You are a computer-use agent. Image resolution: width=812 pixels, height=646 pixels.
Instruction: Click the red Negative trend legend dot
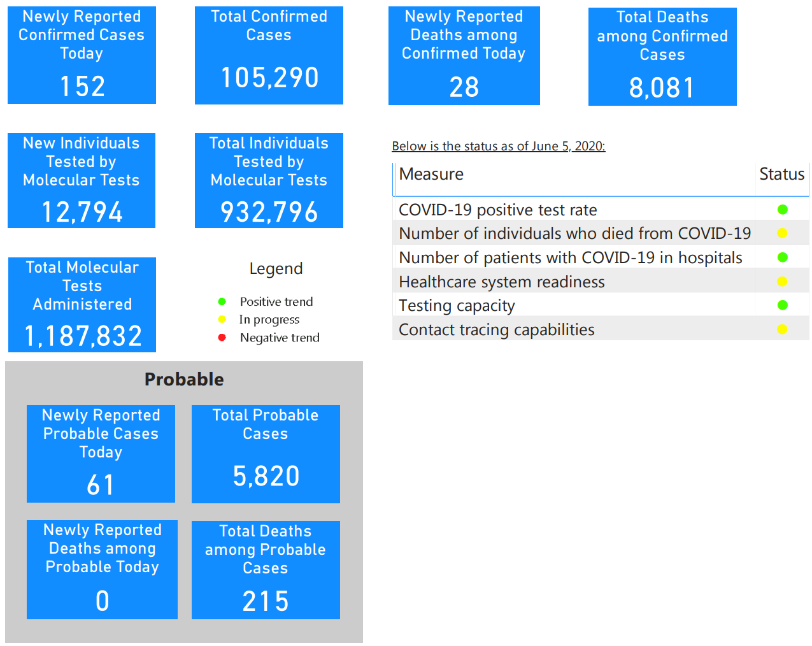[x=222, y=337]
